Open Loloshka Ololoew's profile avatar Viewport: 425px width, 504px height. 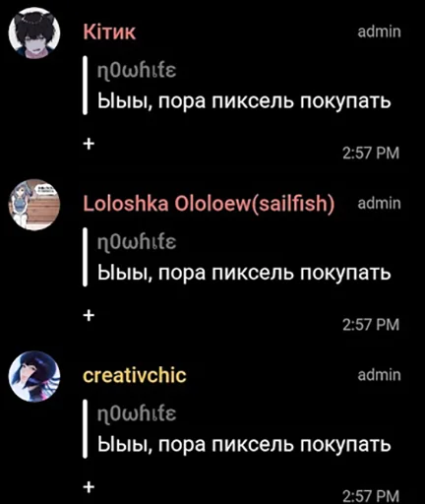pyautogui.click(x=34, y=205)
